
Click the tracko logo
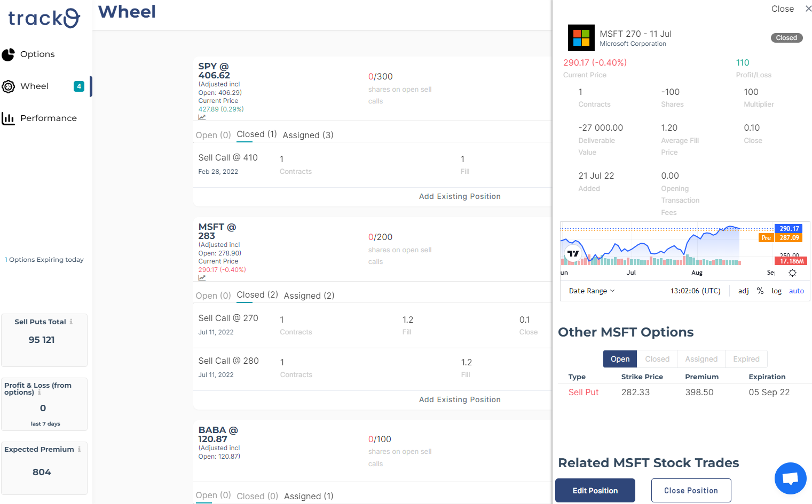pyautogui.click(x=44, y=18)
